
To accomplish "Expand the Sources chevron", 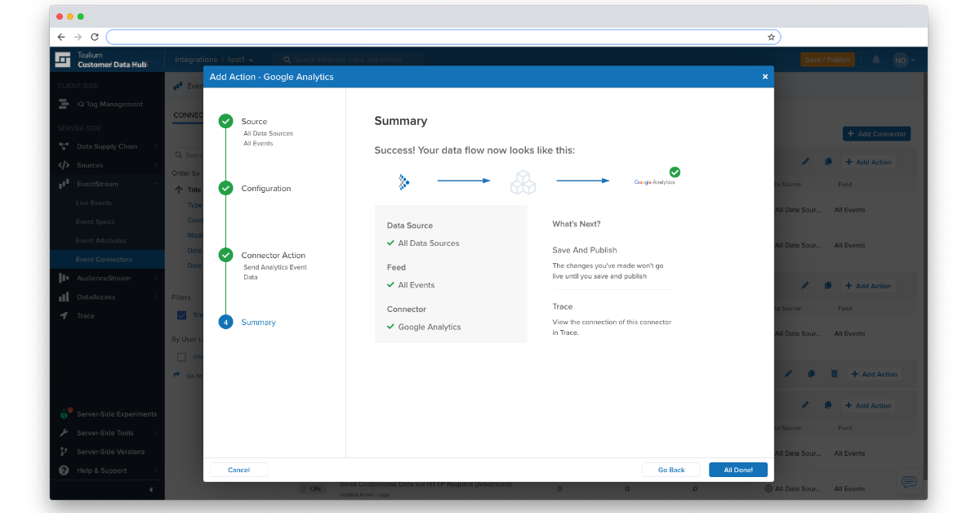I will click(155, 165).
